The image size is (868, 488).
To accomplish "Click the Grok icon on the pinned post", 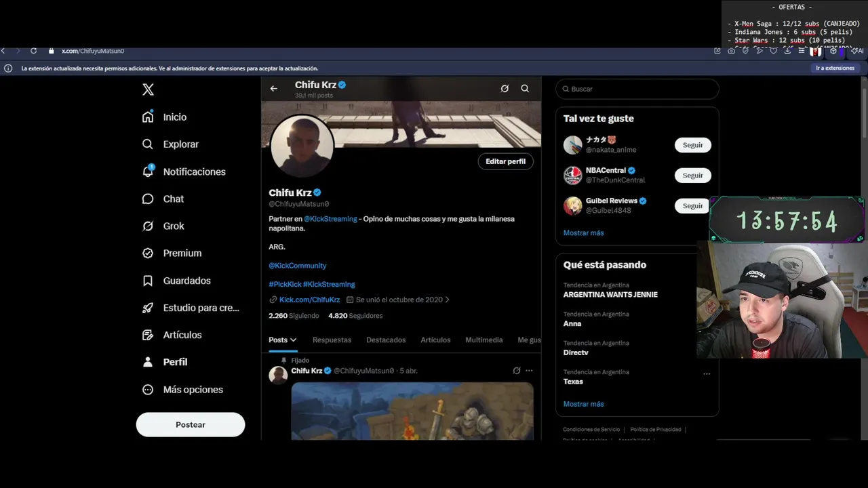I will 516,371.
